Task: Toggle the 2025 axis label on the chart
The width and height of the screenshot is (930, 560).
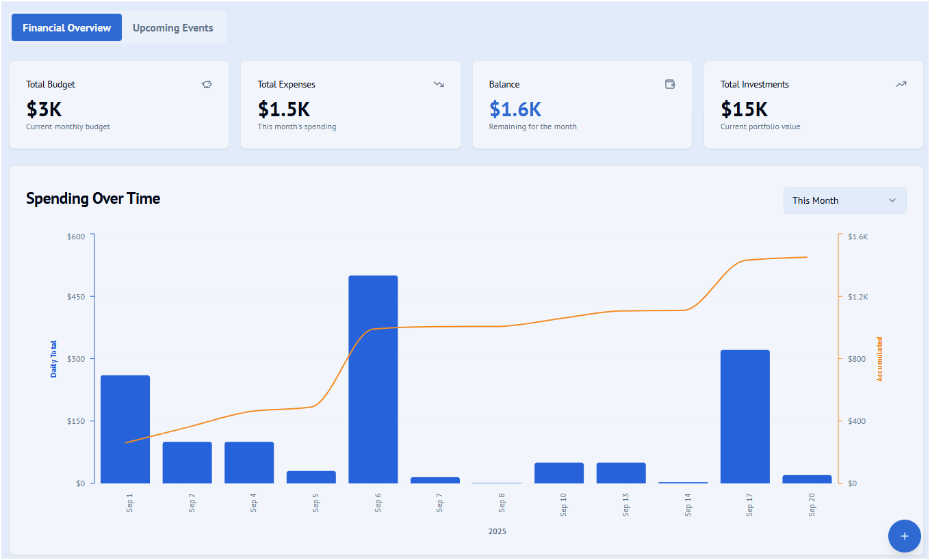Action: click(x=498, y=531)
